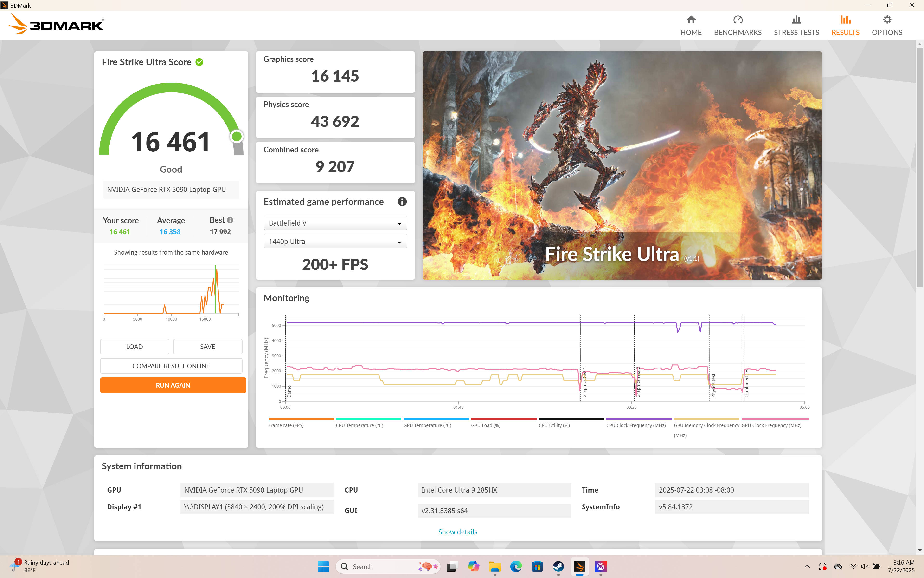Screen dimensions: 924x578
Task: Click the NVIDIA GeForce RTX 5090 GPU label
Action: tap(171, 190)
